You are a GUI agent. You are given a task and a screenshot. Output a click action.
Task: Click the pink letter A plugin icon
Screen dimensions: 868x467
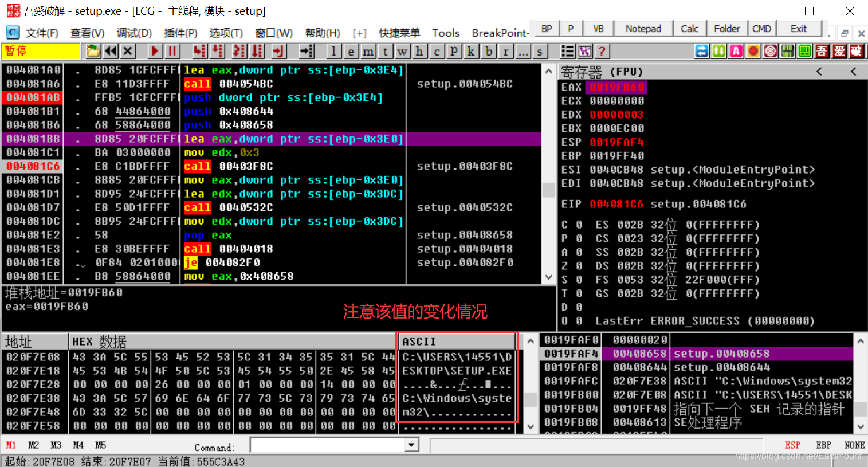pos(736,51)
